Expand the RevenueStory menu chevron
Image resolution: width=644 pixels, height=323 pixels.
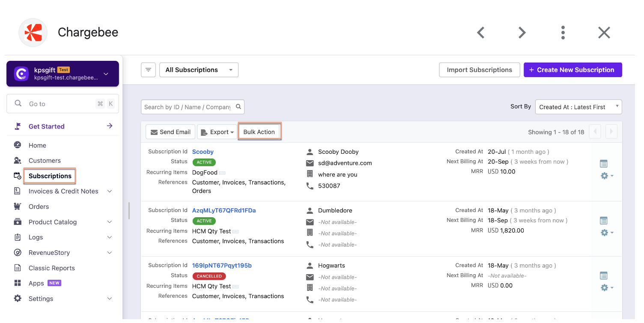pos(110,253)
